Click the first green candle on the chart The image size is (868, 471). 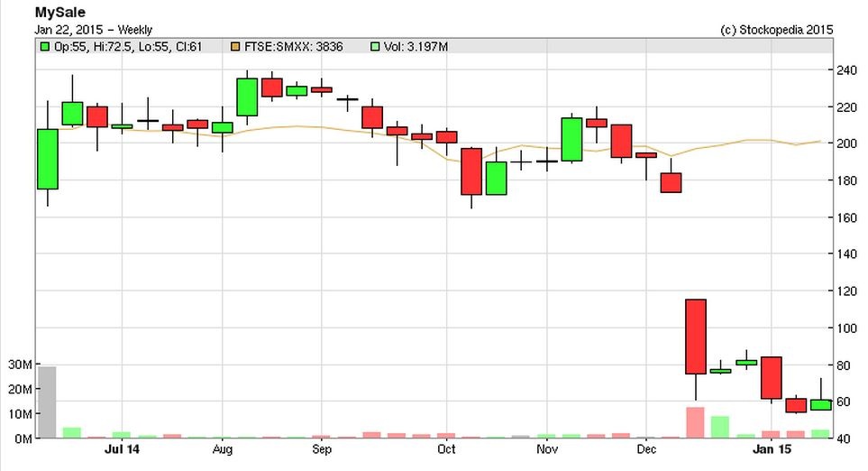[x=47, y=159]
